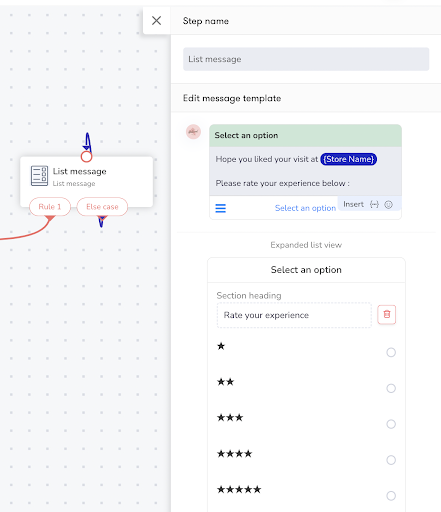Click the node's top connector circle
The image size is (441, 512).
click(86, 156)
